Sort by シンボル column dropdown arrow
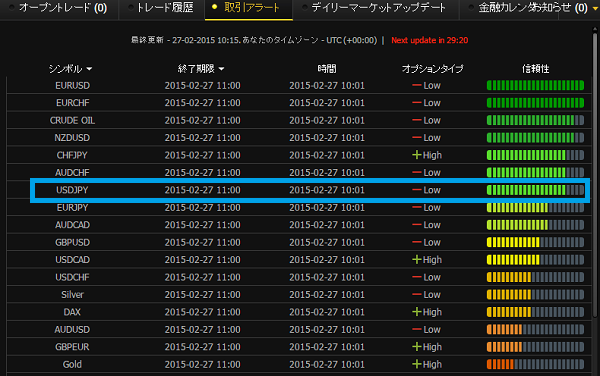The image size is (600, 376). click(x=89, y=69)
